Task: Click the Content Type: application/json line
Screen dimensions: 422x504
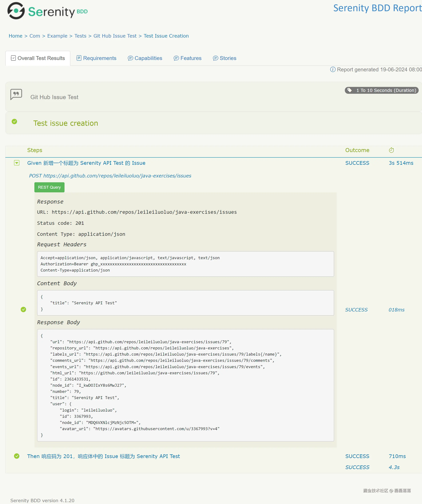Action: click(x=81, y=234)
